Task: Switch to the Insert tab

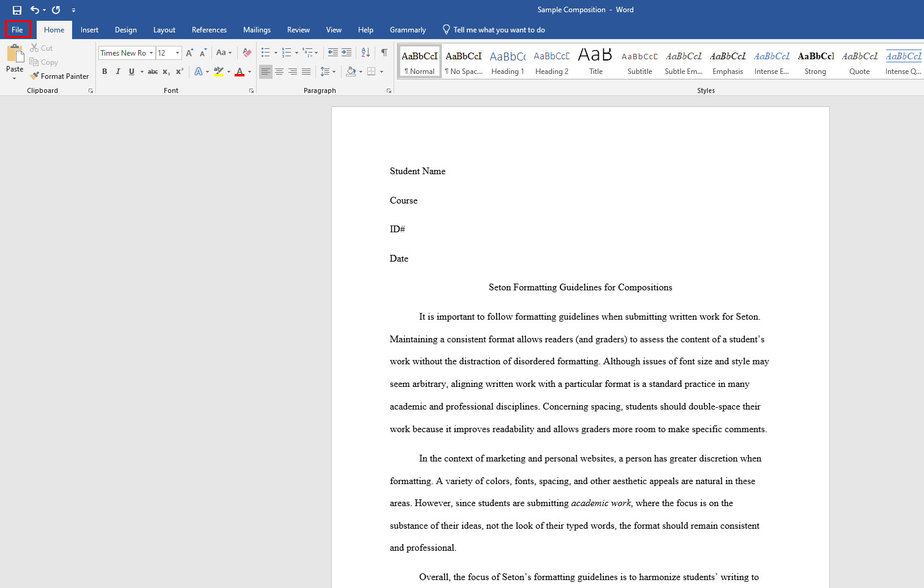Action: [x=89, y=29]
